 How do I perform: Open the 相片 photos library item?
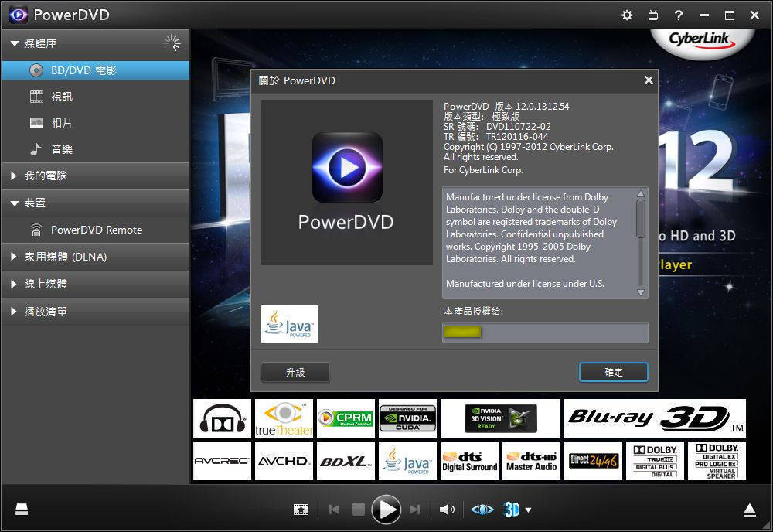[95, 123]
